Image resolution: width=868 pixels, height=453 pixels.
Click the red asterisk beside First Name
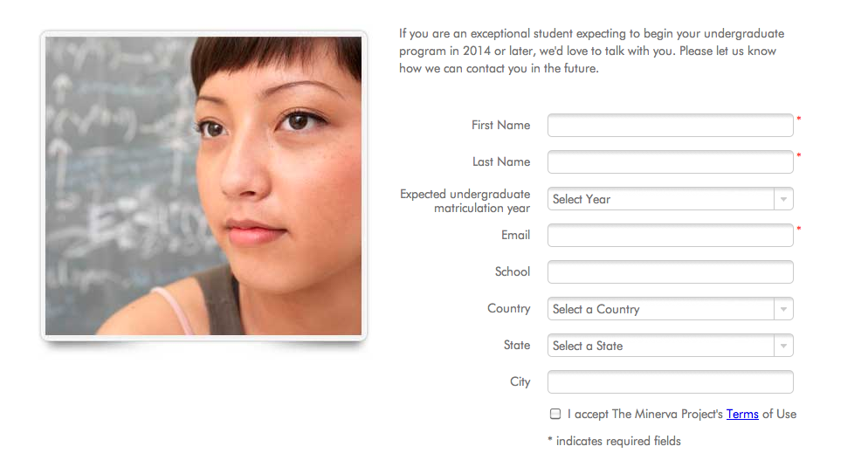click(799, 119)
